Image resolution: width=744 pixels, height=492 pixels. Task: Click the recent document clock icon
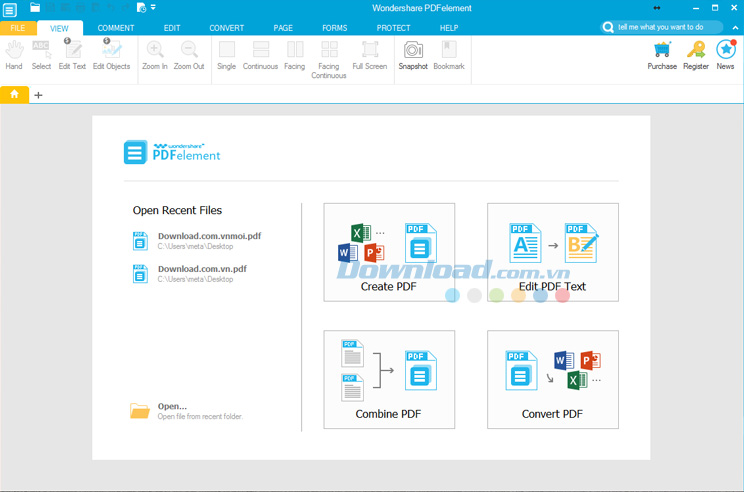[141, 8]
